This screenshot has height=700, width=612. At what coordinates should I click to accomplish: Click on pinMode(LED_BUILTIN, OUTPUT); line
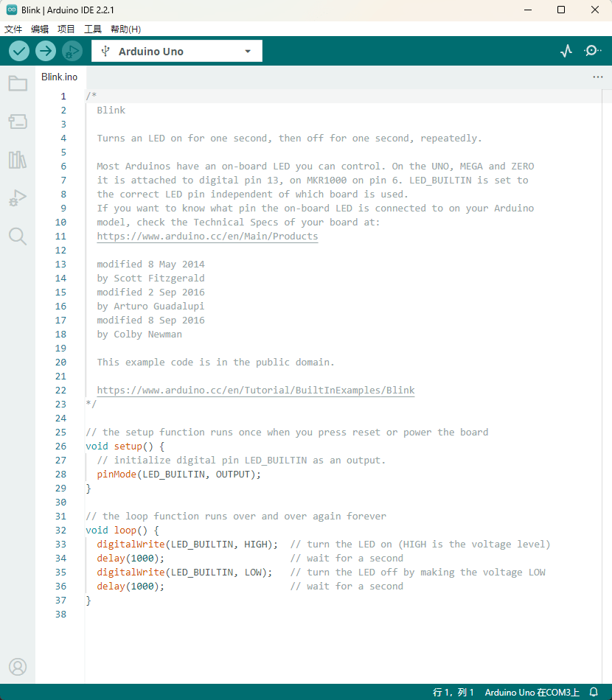click(x=178, y=474)
